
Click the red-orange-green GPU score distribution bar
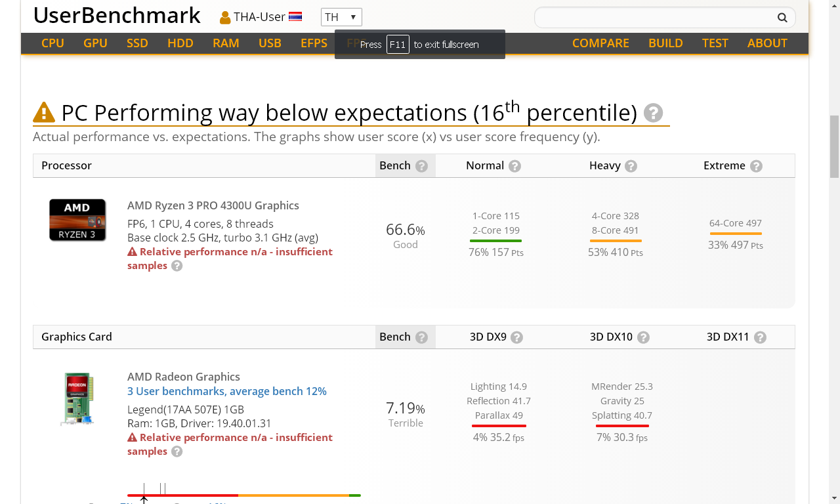[244, 495]
